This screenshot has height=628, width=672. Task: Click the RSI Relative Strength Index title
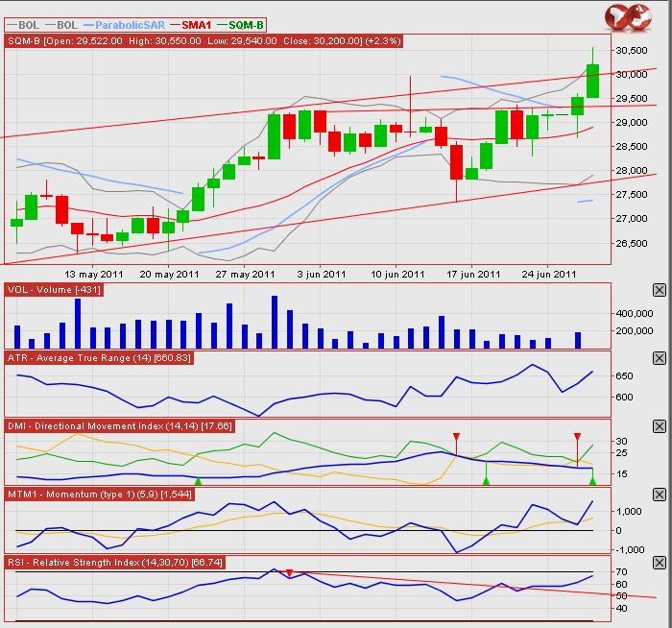click(115, 562)
